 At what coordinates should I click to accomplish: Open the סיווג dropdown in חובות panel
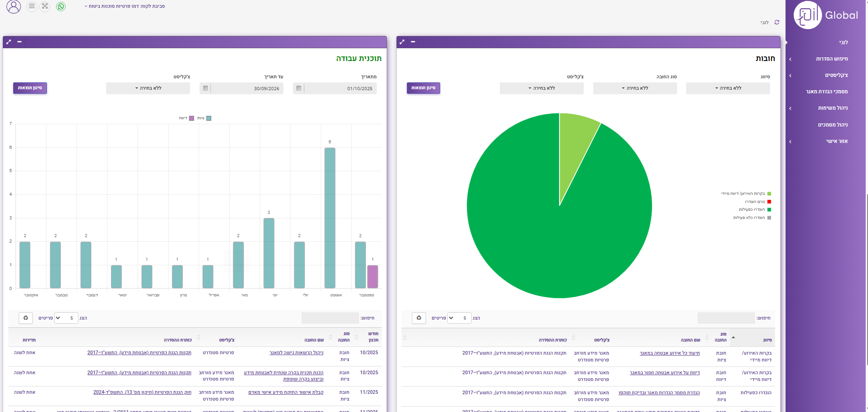pos(728,88)
